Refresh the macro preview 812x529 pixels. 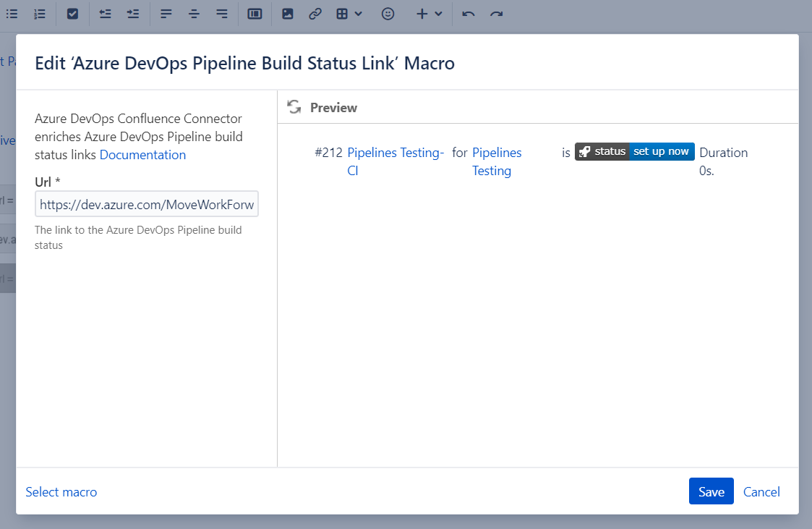[x=294, y=107]
